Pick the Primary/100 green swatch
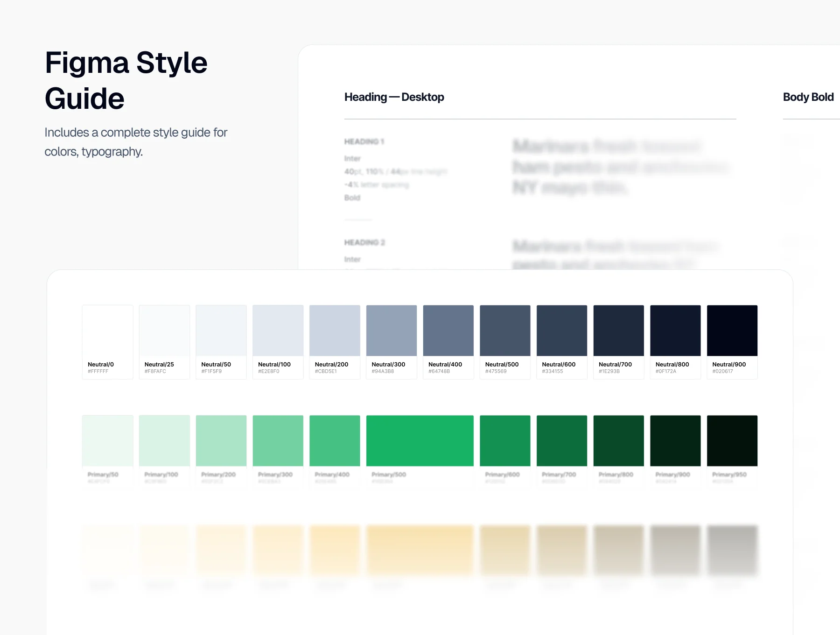The image size is (840, 635). 164,441
